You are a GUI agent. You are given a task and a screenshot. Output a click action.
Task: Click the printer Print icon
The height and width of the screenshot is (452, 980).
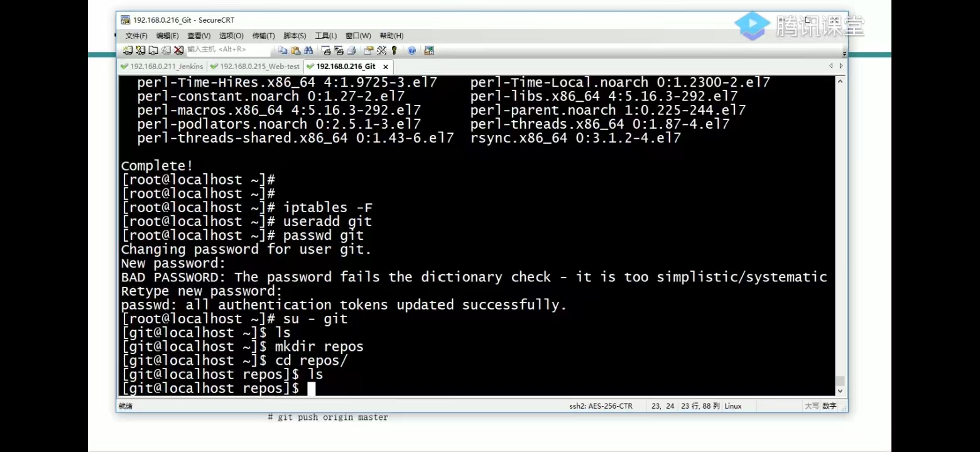[351, 50]
